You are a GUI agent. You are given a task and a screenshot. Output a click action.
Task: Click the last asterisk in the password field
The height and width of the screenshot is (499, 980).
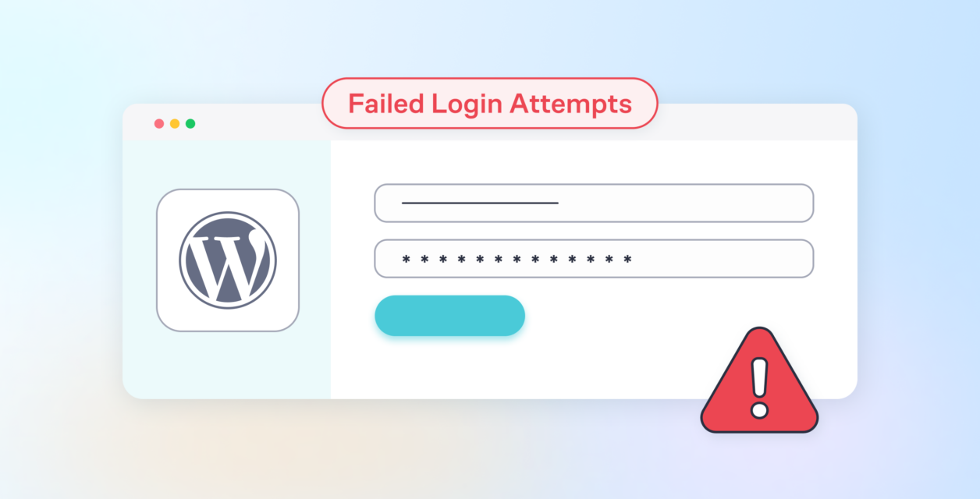click(x=627, y=259)
